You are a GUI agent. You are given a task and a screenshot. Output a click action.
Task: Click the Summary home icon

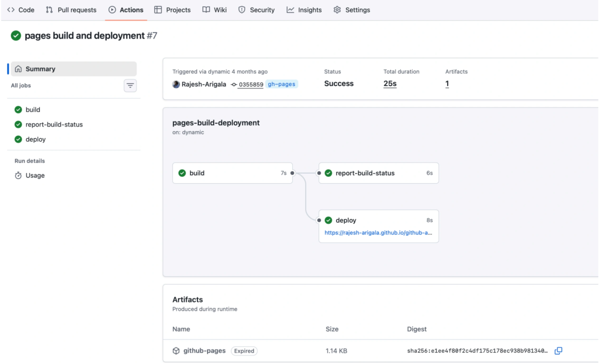click(x=18, y=69)
